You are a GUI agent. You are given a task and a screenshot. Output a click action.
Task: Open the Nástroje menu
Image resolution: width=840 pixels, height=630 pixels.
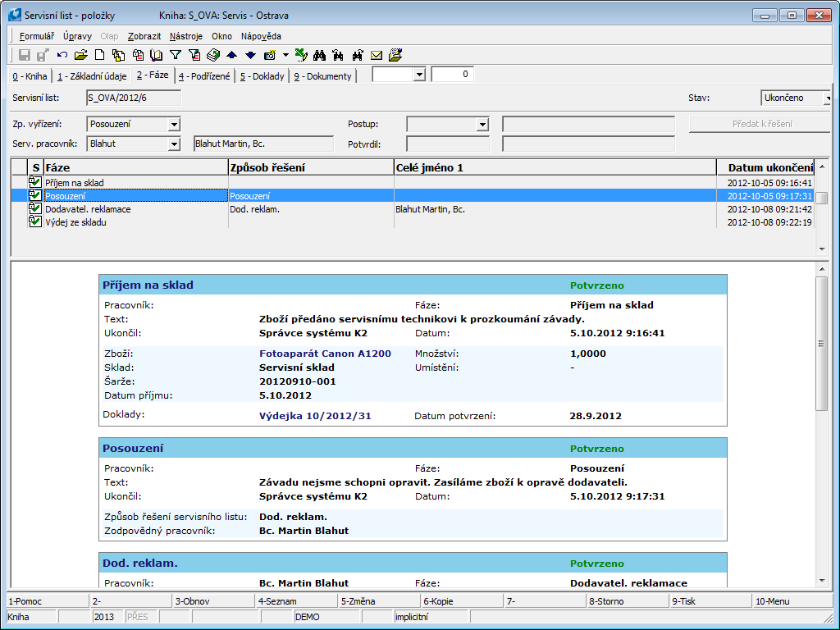pyautogui.click(x=187, y=36)
